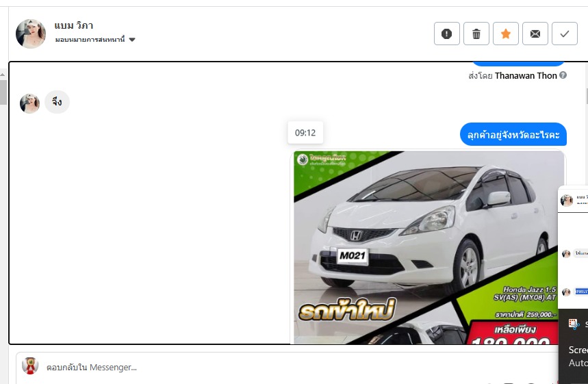588x384 pixels.
Task: Mark the conversation done with the checkmark icon
Action: 564,34
